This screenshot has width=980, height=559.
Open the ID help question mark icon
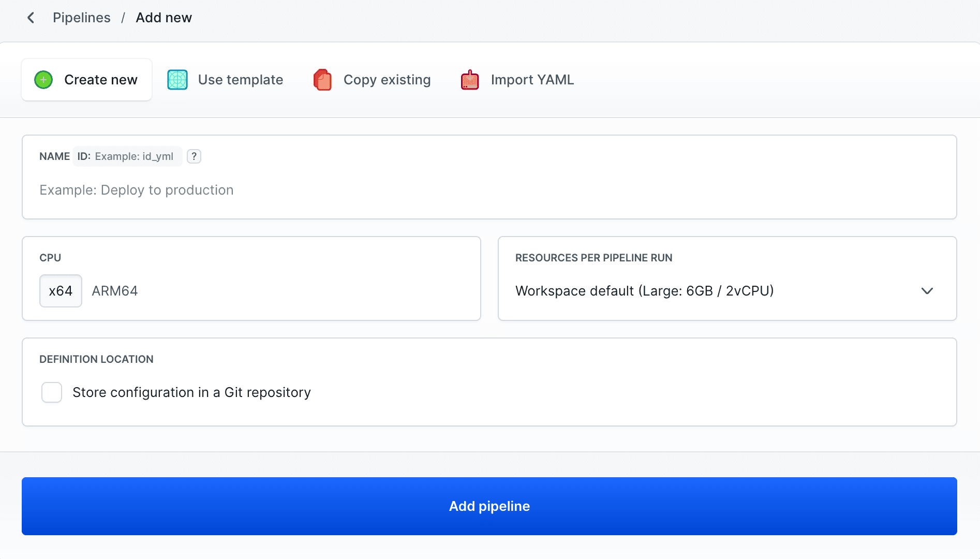(194, 156)
